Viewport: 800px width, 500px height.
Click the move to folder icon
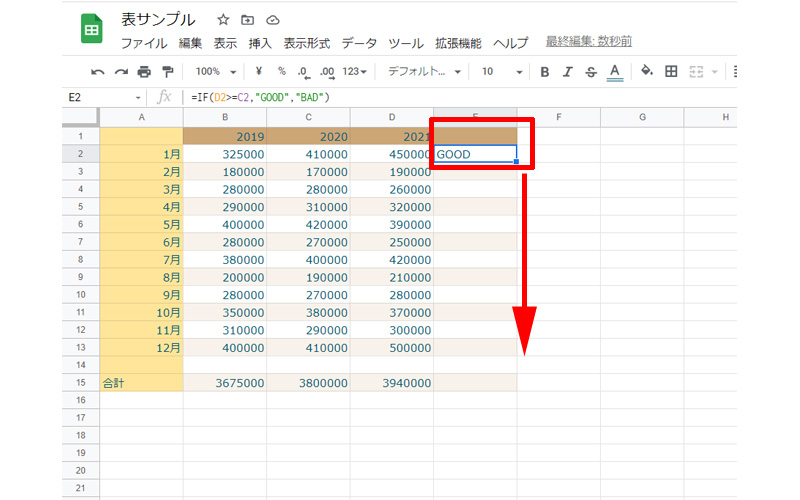coord(247,20)
